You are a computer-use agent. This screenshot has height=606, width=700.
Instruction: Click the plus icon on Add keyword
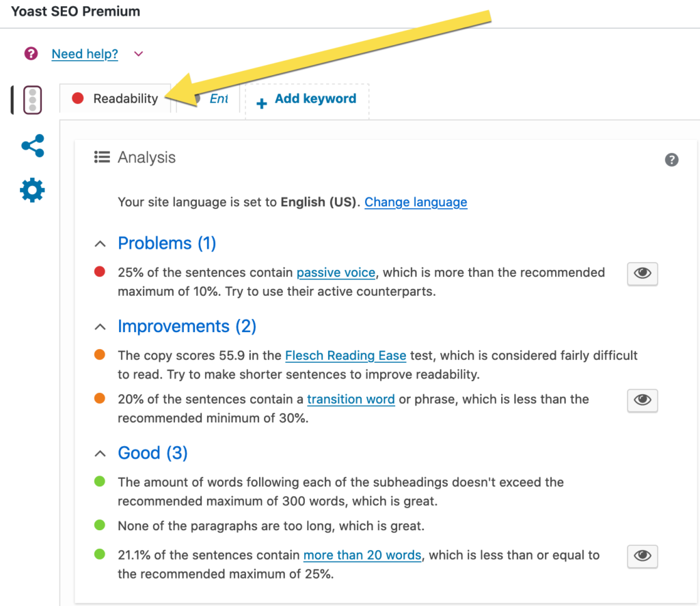[260, 98]
